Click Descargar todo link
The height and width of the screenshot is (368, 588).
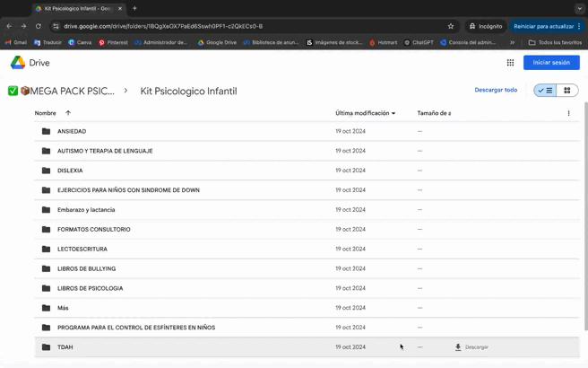click(x=496, y=90)
